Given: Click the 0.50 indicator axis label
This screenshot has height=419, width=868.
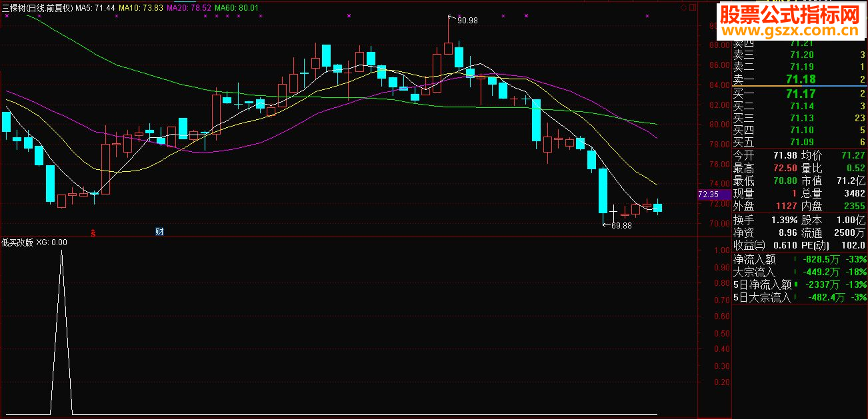Looking at the screenshot, I should point(721,333).
